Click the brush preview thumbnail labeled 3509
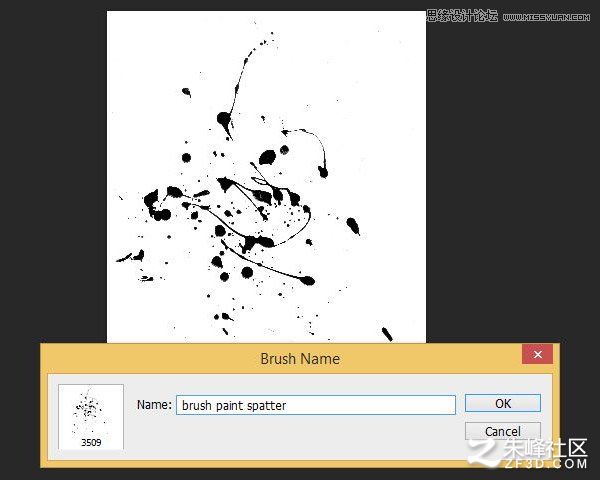The width and height of the screenshot is (600, 480). tap(91, 416)
